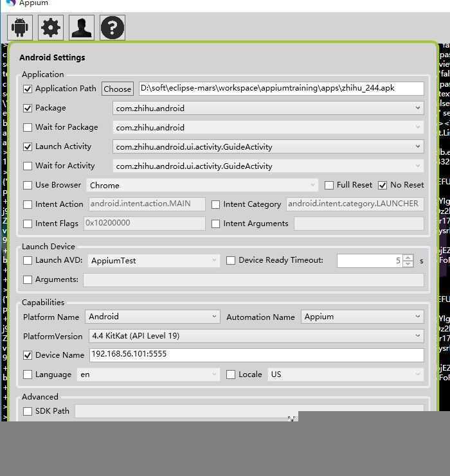Expand the AppiumTest AVD dropdown
Screen dimensions: 450x476
pos(154,260)
